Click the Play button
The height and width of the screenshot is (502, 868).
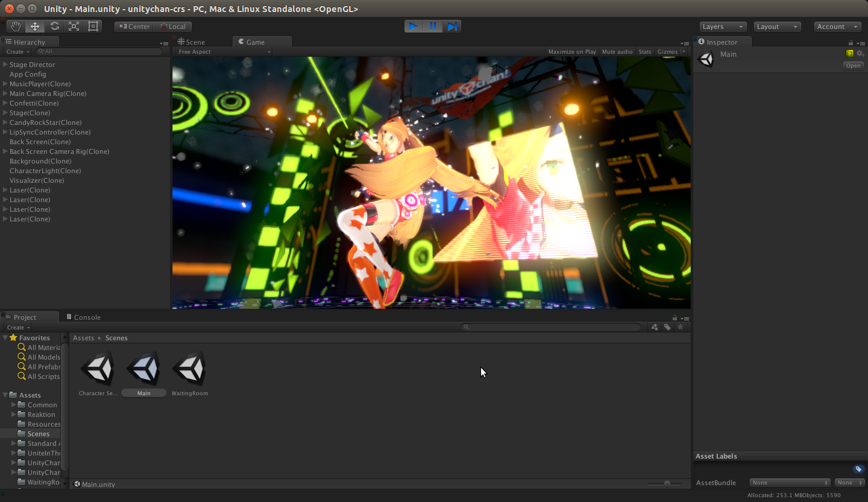pos(414,27)
